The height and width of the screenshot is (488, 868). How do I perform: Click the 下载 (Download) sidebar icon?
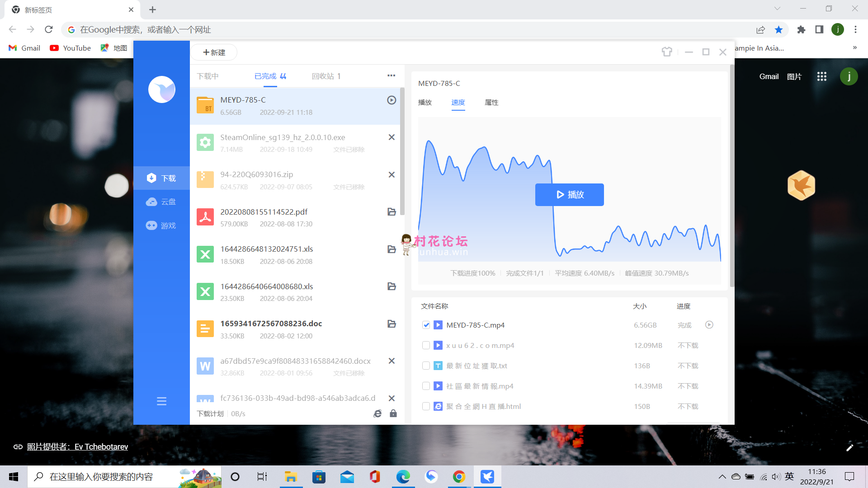click(x=161, y=178)
